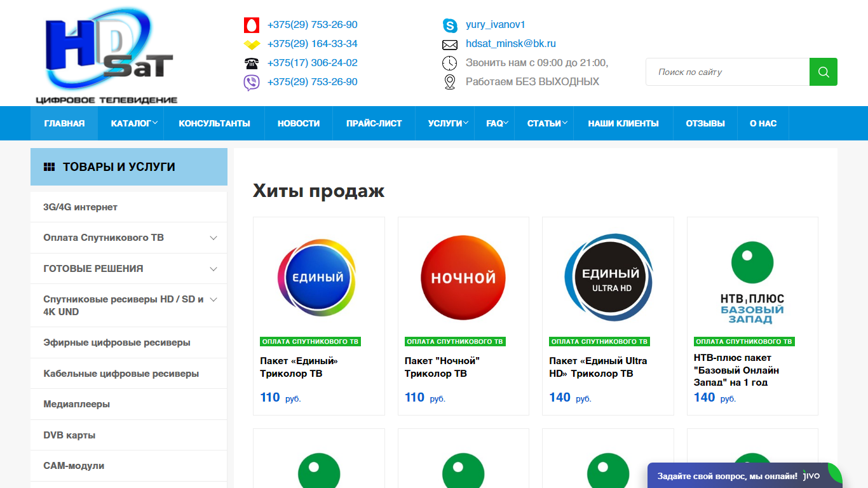Click category tag on Единый Ultra HD card
This screenshot has height=488, width=868.
pyautogui.click(x=599, y=341)
